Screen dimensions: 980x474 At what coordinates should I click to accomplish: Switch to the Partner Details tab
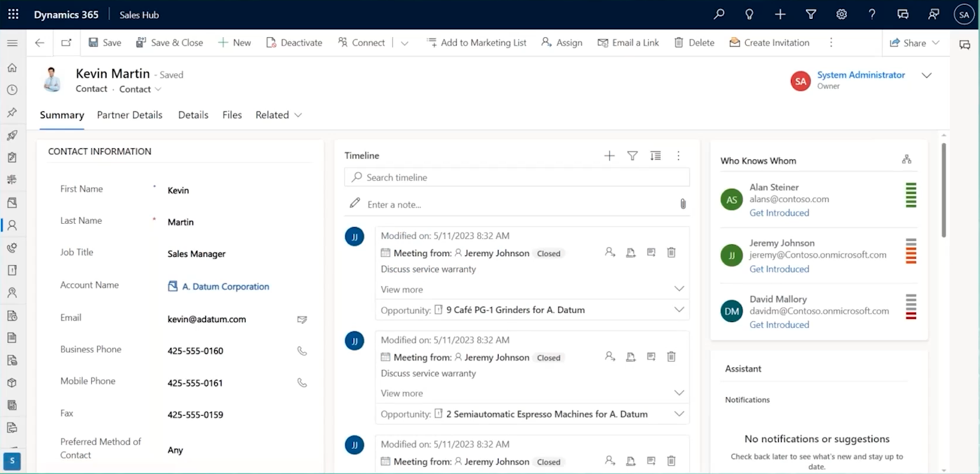[129, 115]
